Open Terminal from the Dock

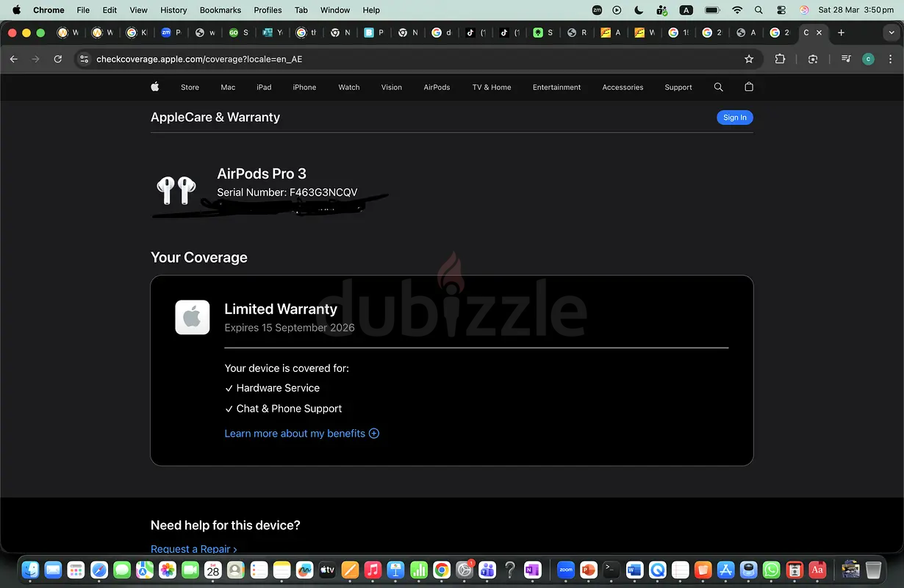pyautogui.click(x=611, y=570)
